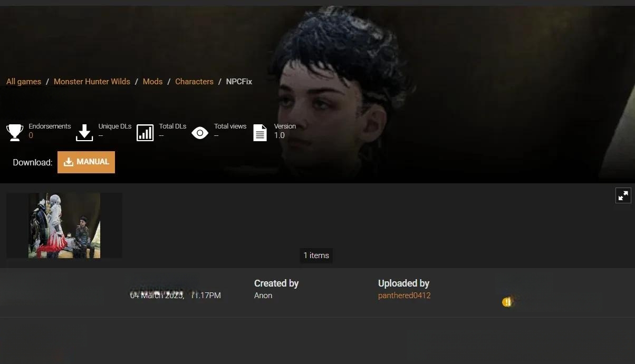The width and height of the screenshot is (635, 364).
Task: Click the download arrow inside the Manual button
Action: [69, 162]
